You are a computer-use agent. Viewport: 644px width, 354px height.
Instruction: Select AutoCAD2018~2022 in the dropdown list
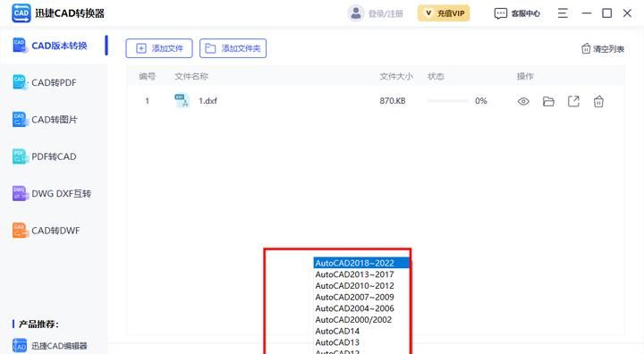click(x=361, y=263)
